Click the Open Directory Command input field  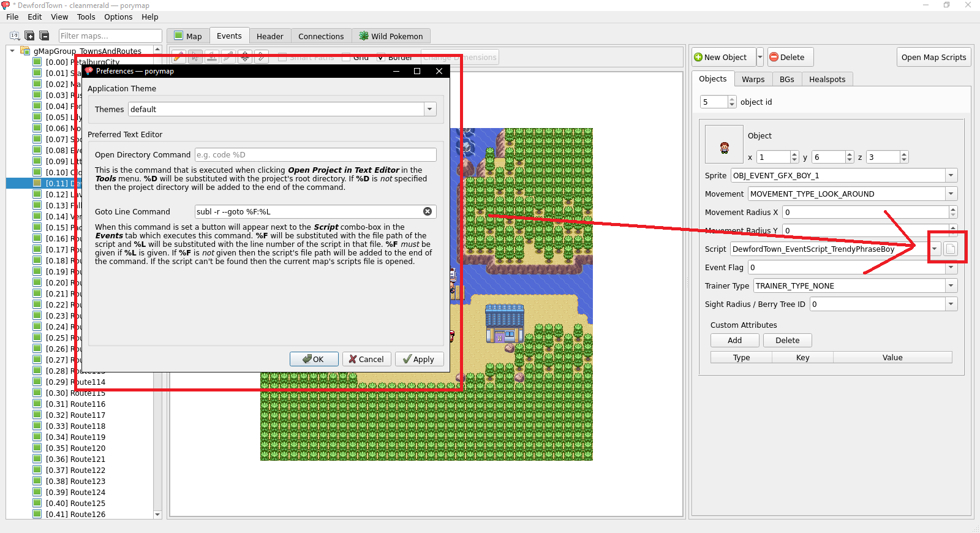315,155
